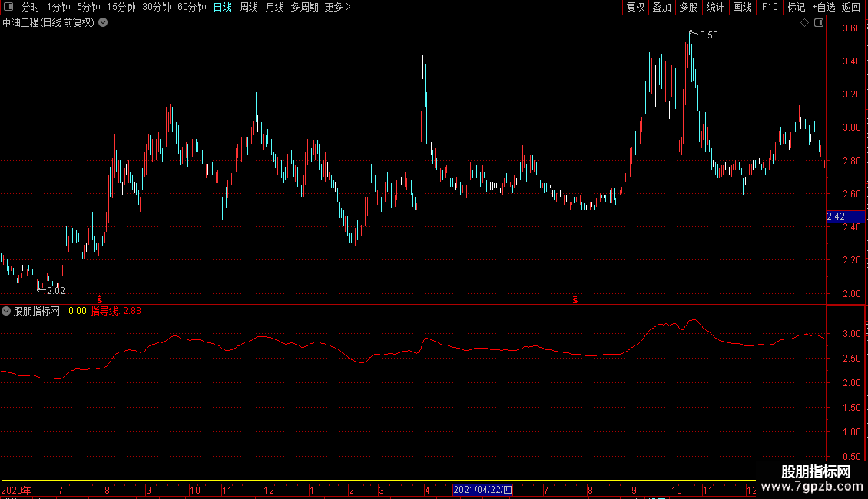Screen dimensions: 868x499
Task: Click 返回 to go back
Action: (x=851, y=7)
